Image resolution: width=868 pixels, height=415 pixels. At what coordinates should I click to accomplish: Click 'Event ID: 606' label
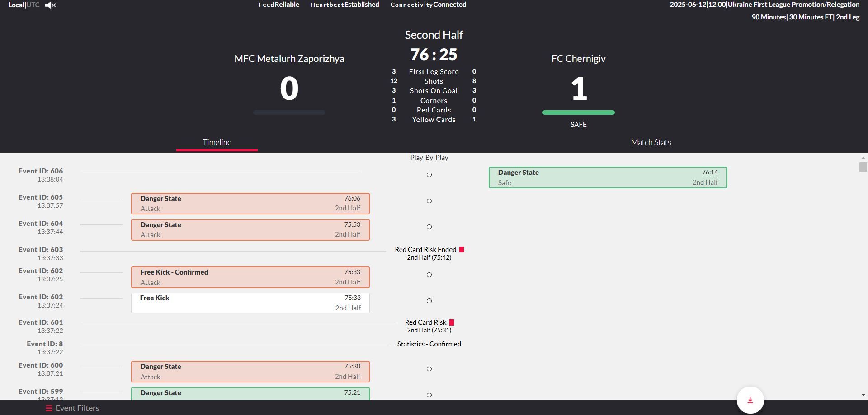point(41,171)
